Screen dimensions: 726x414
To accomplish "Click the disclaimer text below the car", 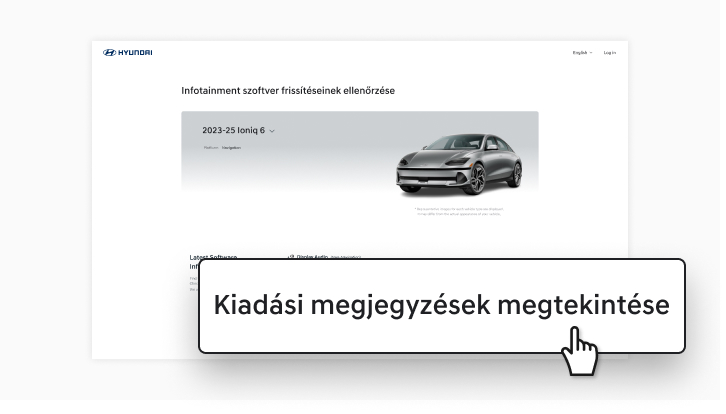I will 458,211.
